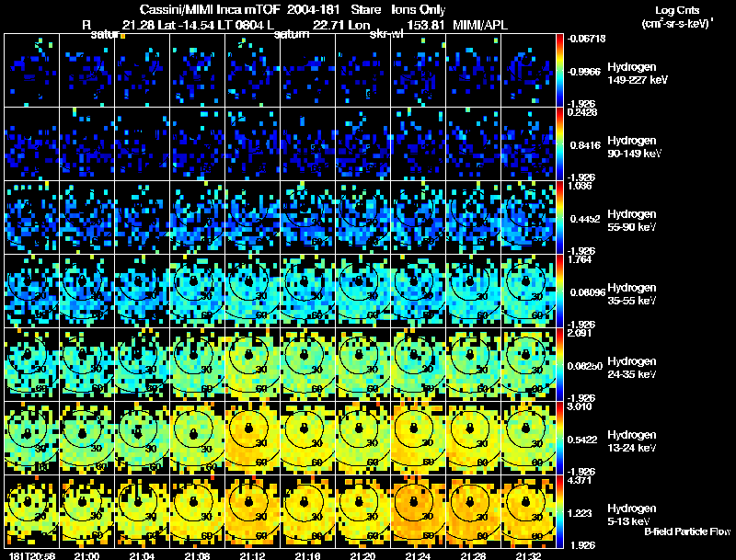736x560 pixels.
Task: Click color scale bar for Hydrogen 5-13 keV
Action: coord(559,512)
